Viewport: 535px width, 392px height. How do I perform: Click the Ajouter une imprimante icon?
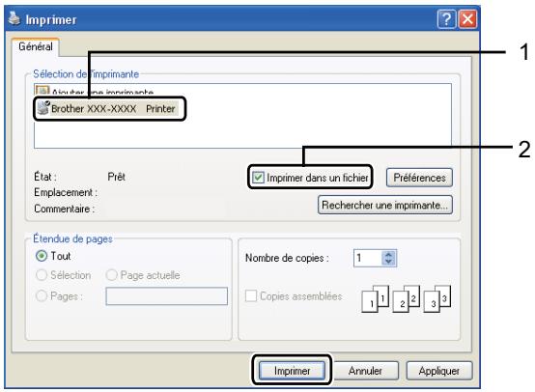pos(42,90)
